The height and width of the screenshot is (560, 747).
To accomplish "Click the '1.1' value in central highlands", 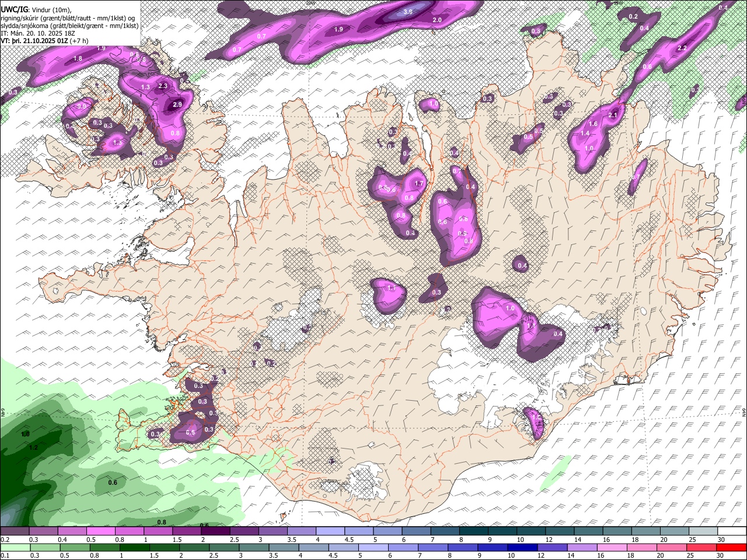I will 392,288.
